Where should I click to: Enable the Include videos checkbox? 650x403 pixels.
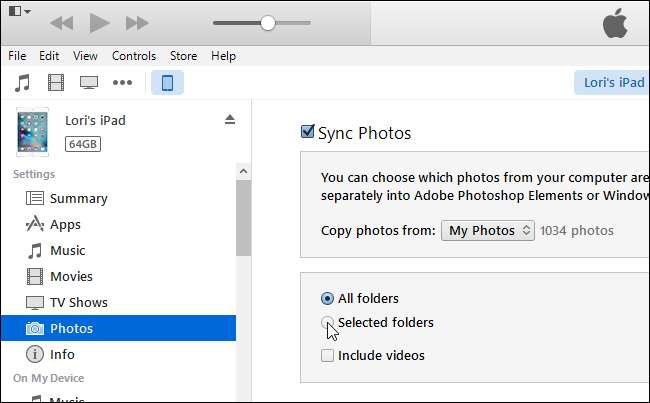click(x=327, y=355)
